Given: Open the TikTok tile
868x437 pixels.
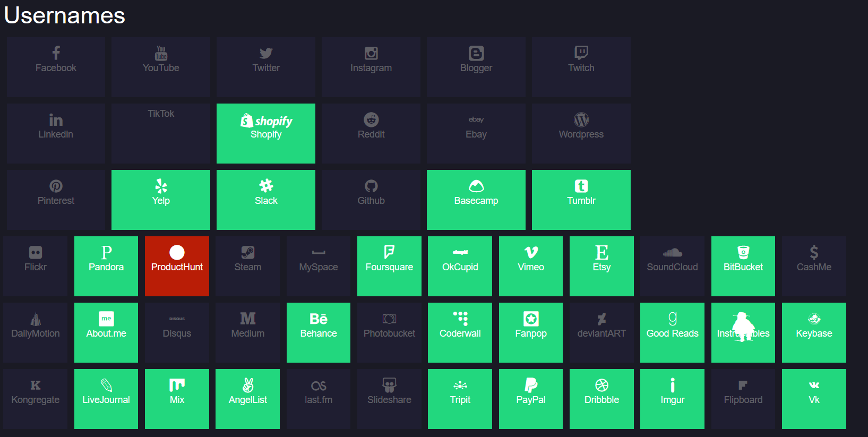Looking at the screenshot, I should pos(161,133).
